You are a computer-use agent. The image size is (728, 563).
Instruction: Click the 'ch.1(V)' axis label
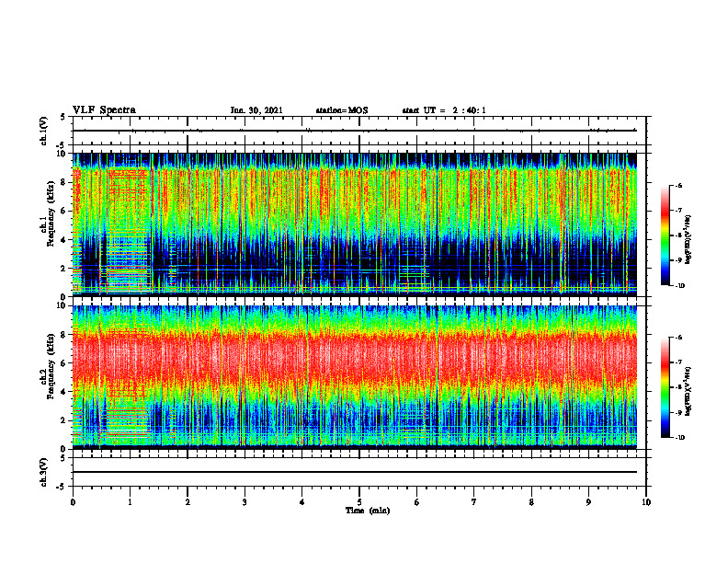(x=44, y=131)
